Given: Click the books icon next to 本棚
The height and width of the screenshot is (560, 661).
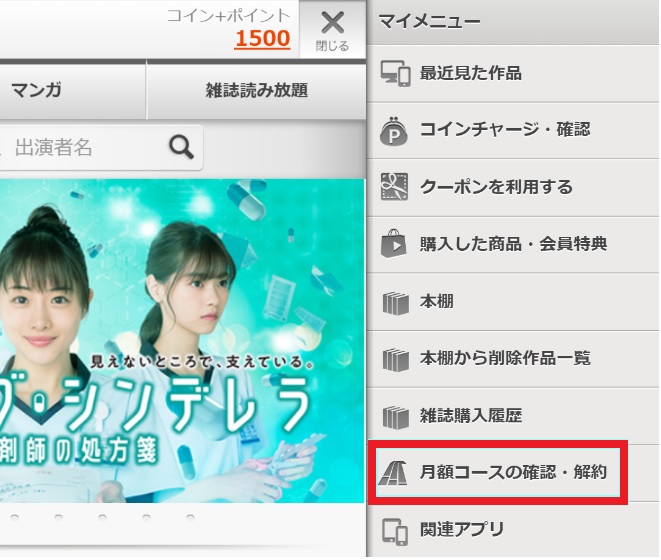Looking at the screenshot, I should pos(395,303).
